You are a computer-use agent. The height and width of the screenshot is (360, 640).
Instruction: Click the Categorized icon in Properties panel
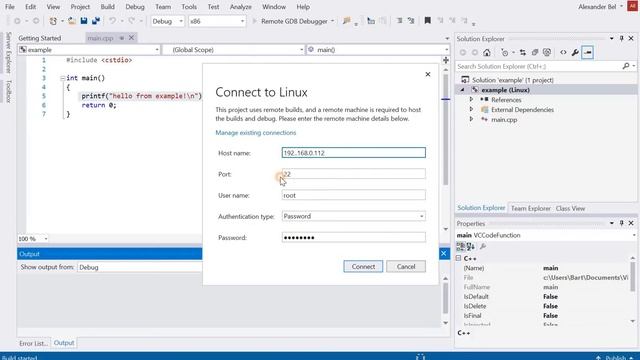point(460,246)
